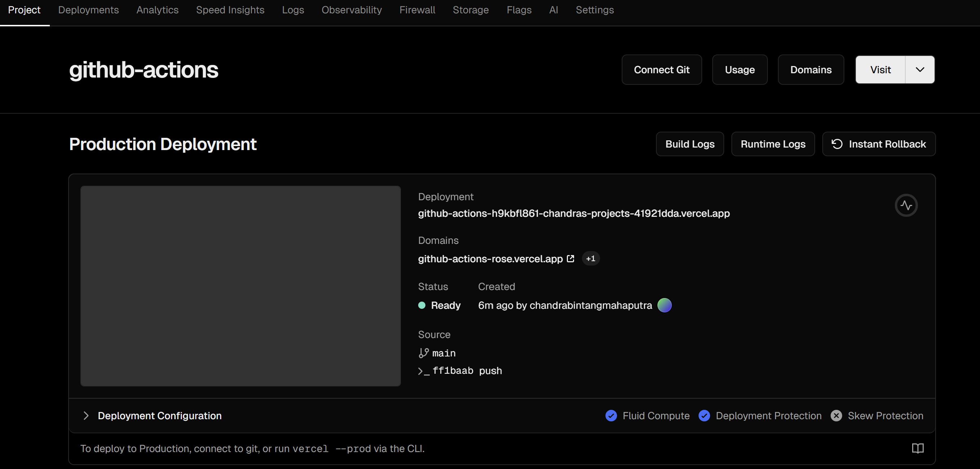The image size is (980, 469).
Task: Click the Connect Git button
Action: 662,70
